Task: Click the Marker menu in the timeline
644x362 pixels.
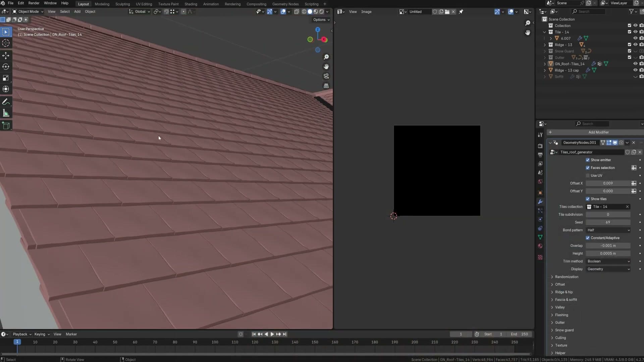Action: coord(71,334)
